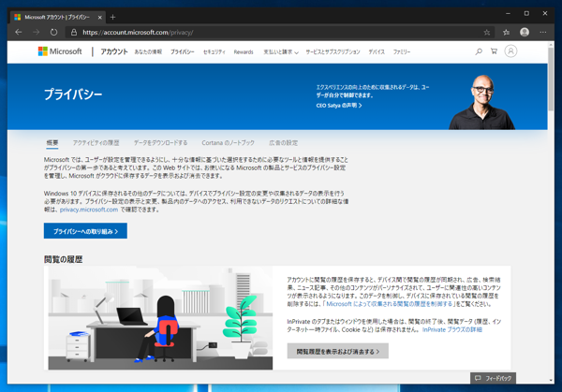
Task: Open the browser profile avatar icon
Action: coord(525,32)
